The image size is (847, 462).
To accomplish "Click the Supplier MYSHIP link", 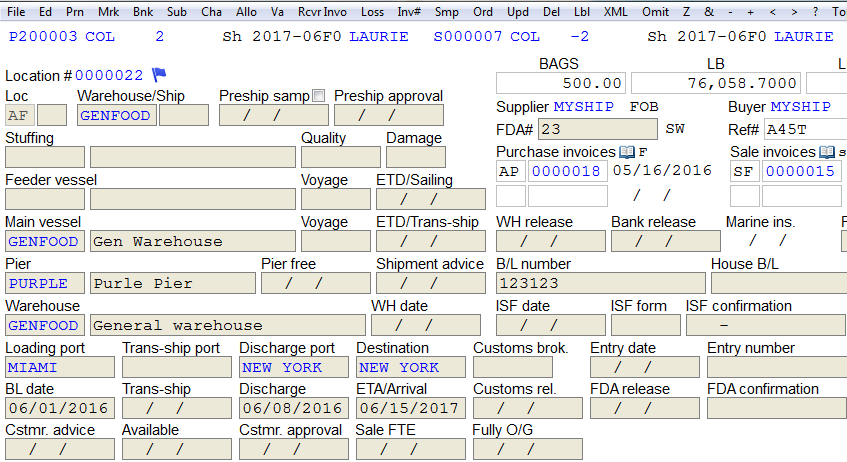I will click(584, 106).
